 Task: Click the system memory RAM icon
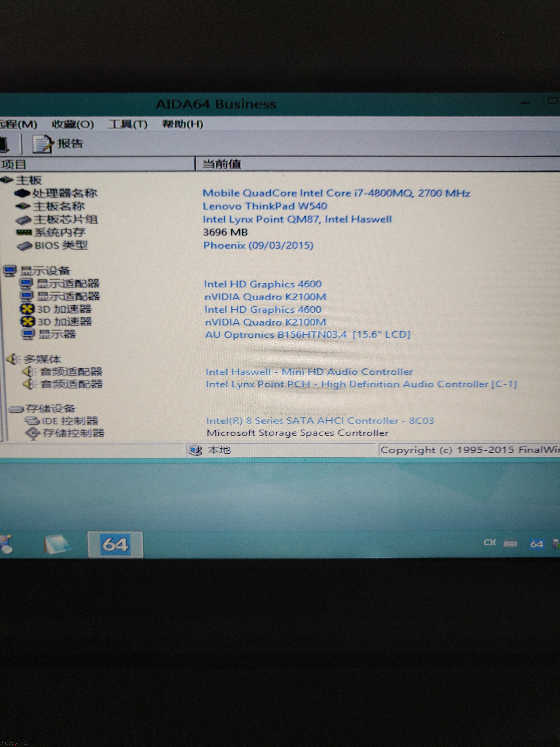(x=24, y=232)
